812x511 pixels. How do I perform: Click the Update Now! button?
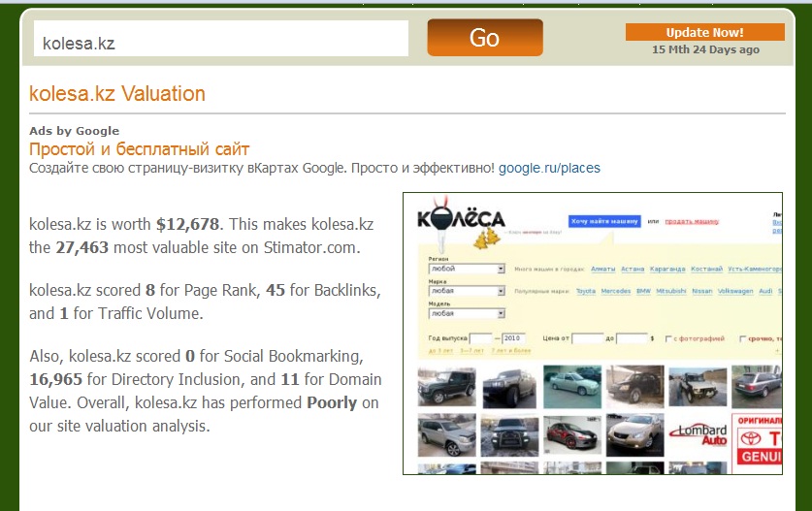click(705, 32)
